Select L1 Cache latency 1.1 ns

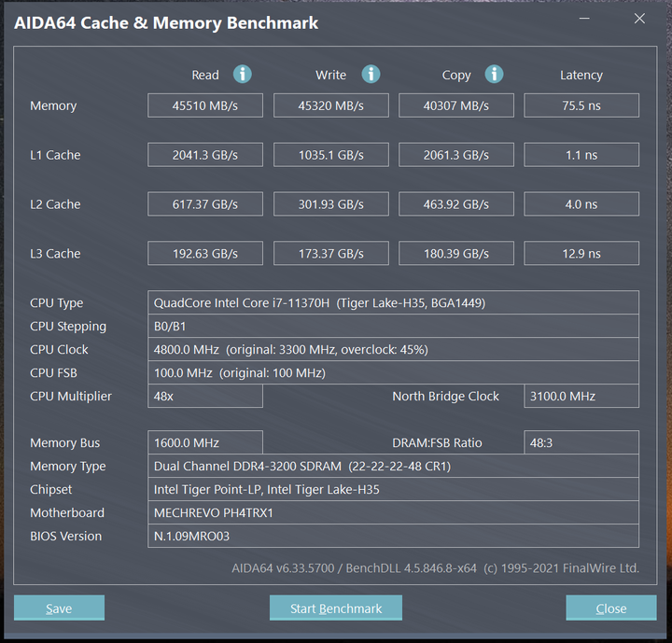click(581, 155)
